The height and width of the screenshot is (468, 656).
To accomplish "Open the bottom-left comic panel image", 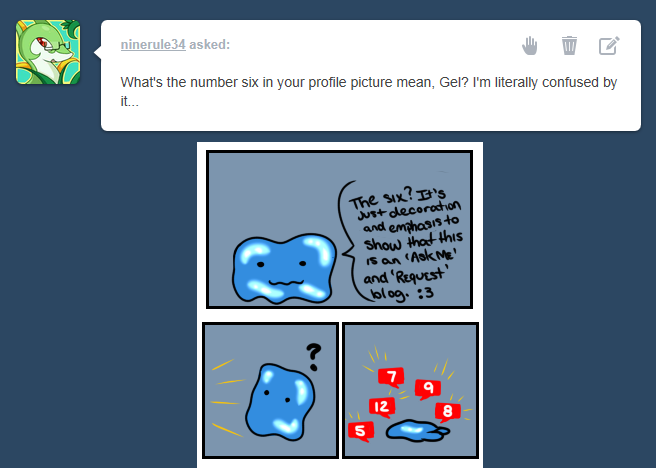I will (x=270, y=390).
